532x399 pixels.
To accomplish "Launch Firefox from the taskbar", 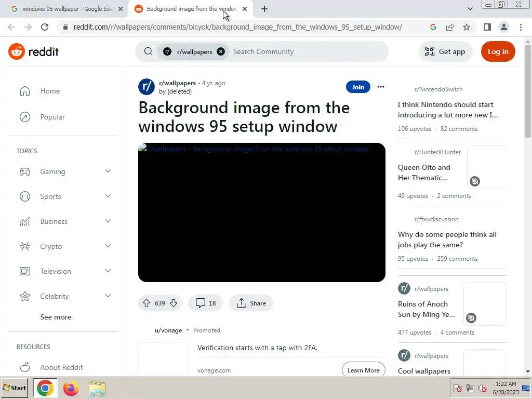I will pos(71,388).
